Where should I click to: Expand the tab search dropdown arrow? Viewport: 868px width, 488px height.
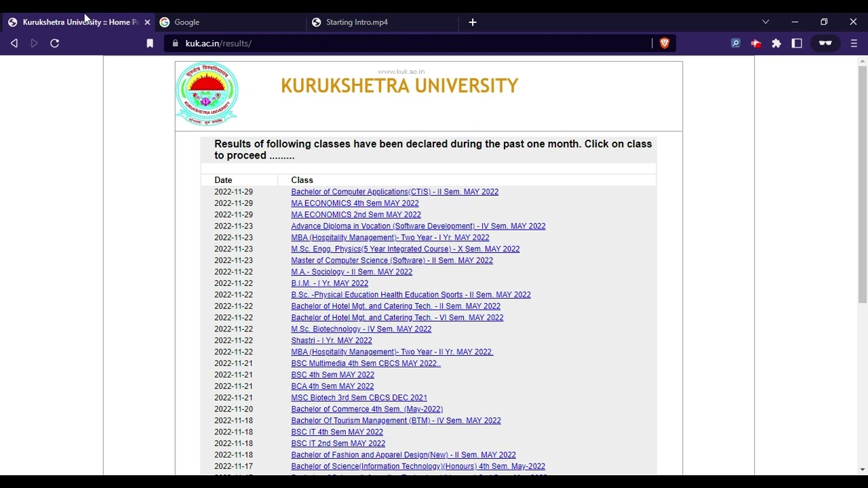point(766,22)
